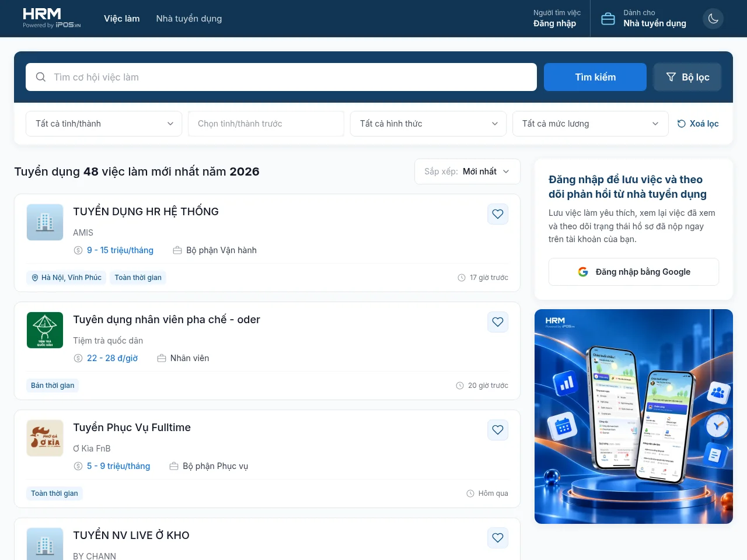Click the briefcase icon for employers
The width and height of the screenshot is (747, 560).
[608, 19]
